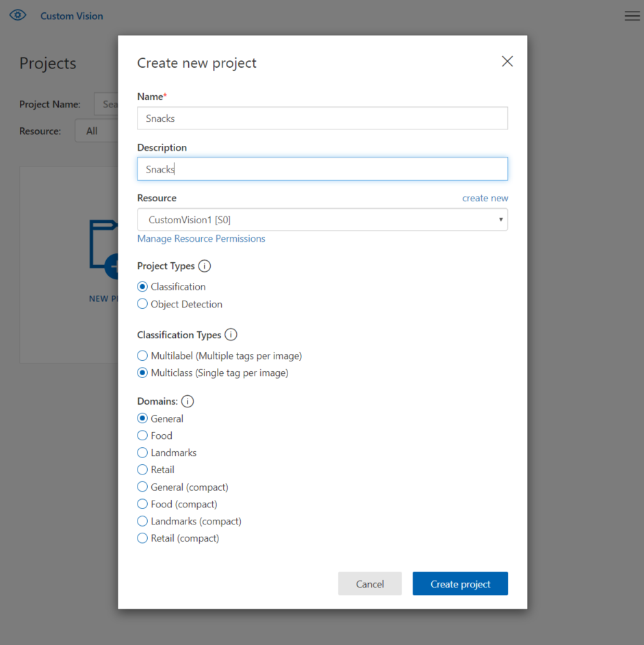644x645 pixels.
Task: Click the Create project button
Action: point(460,584)
